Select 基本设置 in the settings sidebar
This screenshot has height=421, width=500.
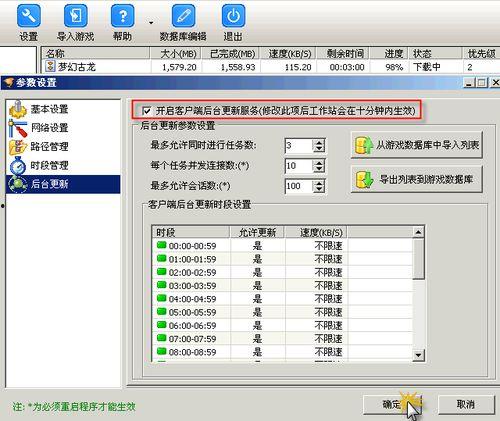[63, 109]
